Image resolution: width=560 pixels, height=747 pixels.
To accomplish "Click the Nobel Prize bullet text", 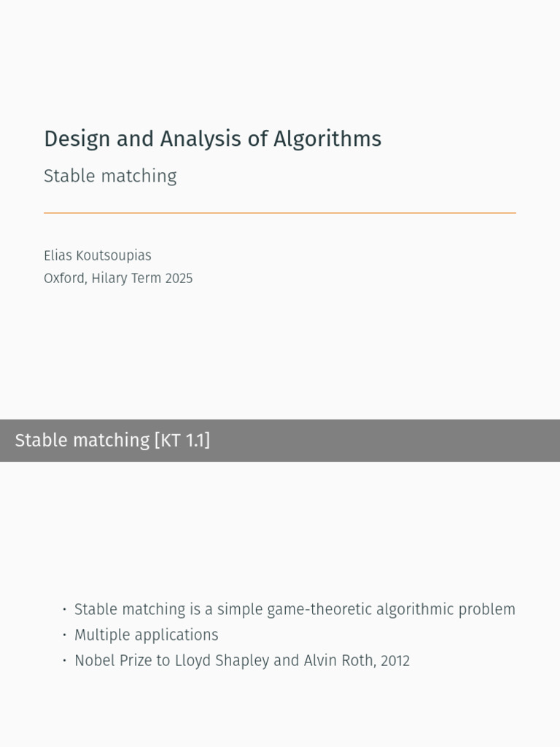I will pyautogui.click(x=242, y=661).
